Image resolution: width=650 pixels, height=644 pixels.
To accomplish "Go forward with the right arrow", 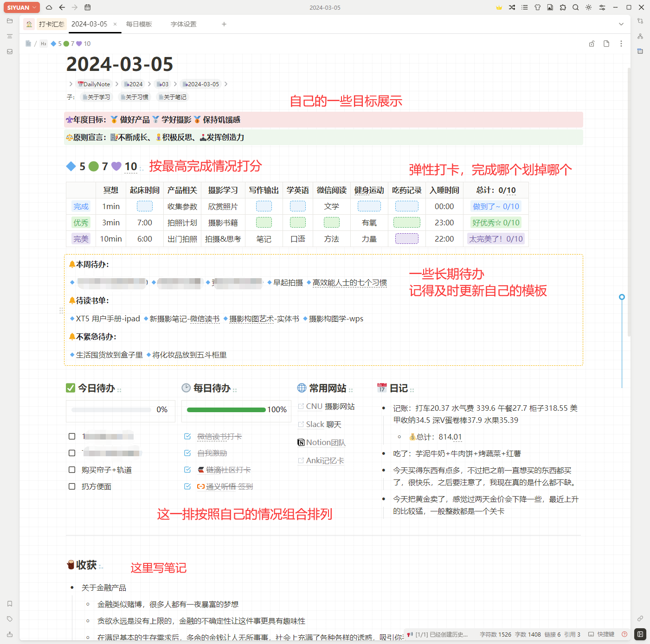I will (75, 7).
